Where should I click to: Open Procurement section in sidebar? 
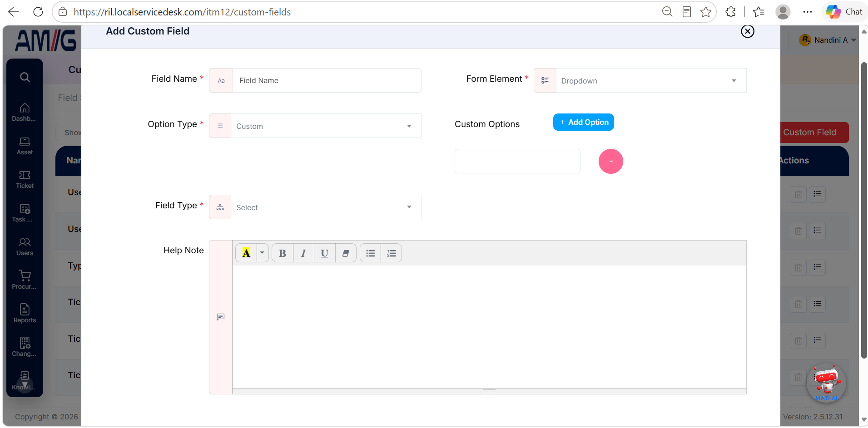[x=25, y=280]
